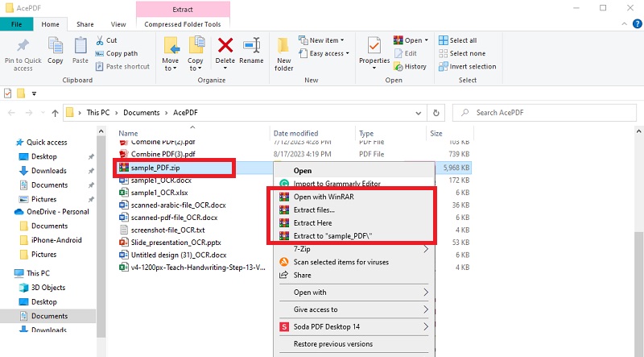Screen dimensions: 644x357
Task: Select the sample1_OCR.xlsx file
Action: tap(159, 193)
